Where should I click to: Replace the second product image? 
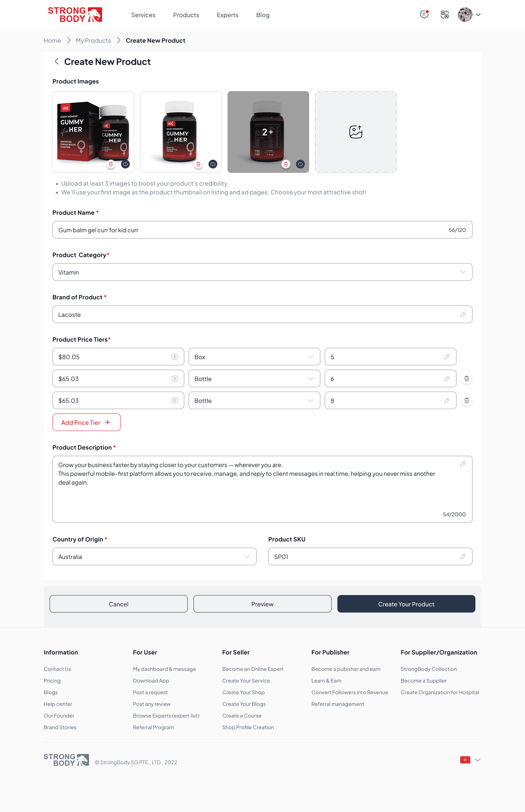coord(213,164)
